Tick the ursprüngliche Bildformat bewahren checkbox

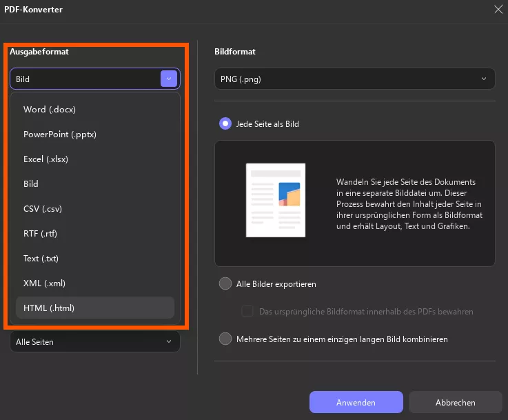pos(247,311)
